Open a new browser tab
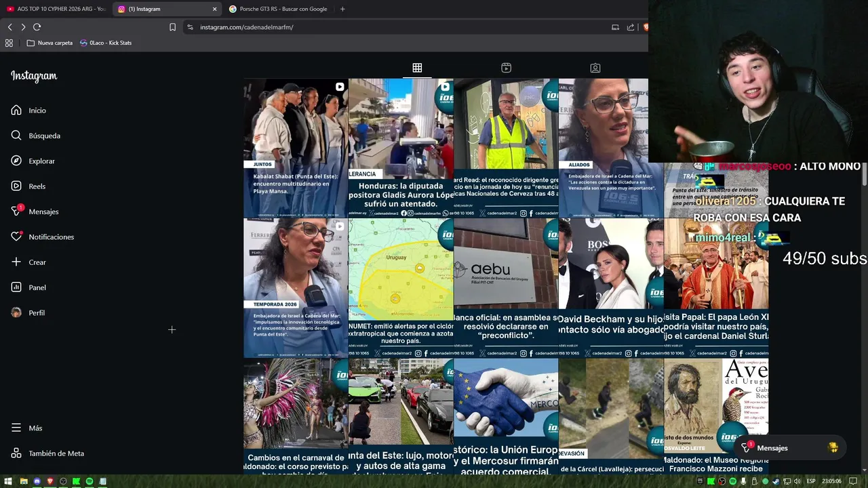The width and height of the screenshot is (868, 488). (342, 9)
